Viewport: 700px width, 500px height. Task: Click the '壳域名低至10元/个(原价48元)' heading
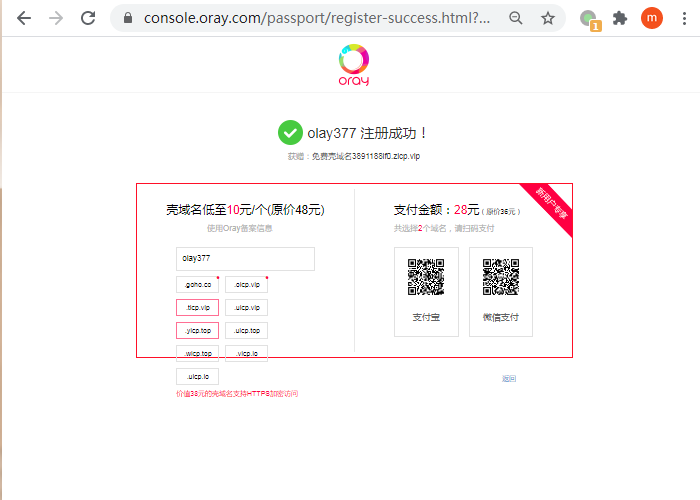click(x=245, y=210)
